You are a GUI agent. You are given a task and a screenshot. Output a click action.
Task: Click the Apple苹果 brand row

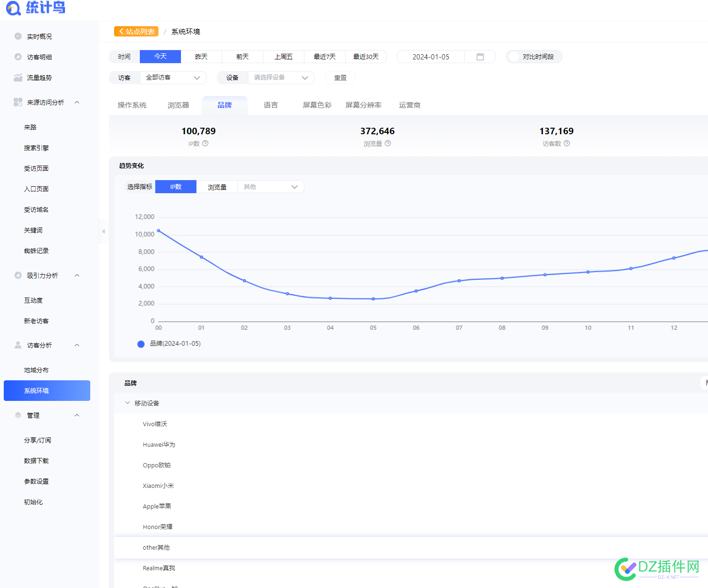411,506
